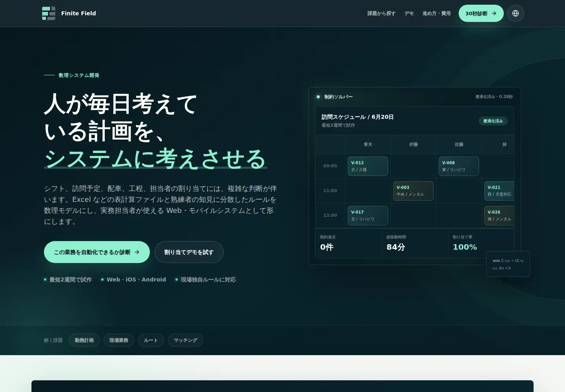The image size is (565, 392).
Task: Open the language globe icon button
Action: point(516,13)
